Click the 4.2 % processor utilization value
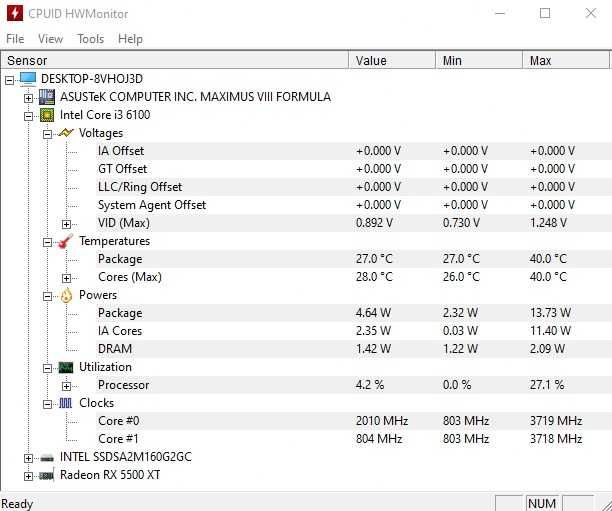Image resolution: width=612 pixels, height=511 pixels. 370,385
